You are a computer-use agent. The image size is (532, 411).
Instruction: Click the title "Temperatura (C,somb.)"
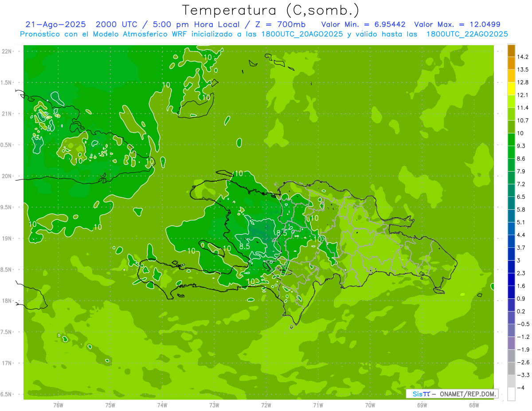click(x=270, y=10)
